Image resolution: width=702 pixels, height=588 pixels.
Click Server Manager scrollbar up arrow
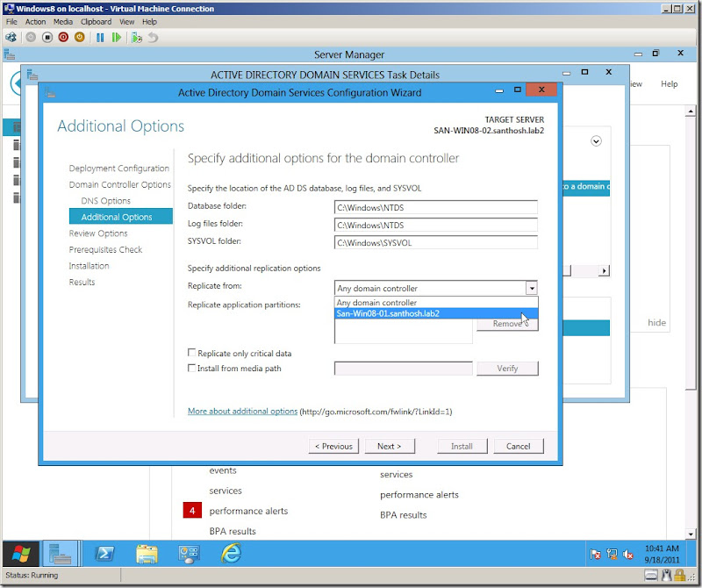click(690, 111)
